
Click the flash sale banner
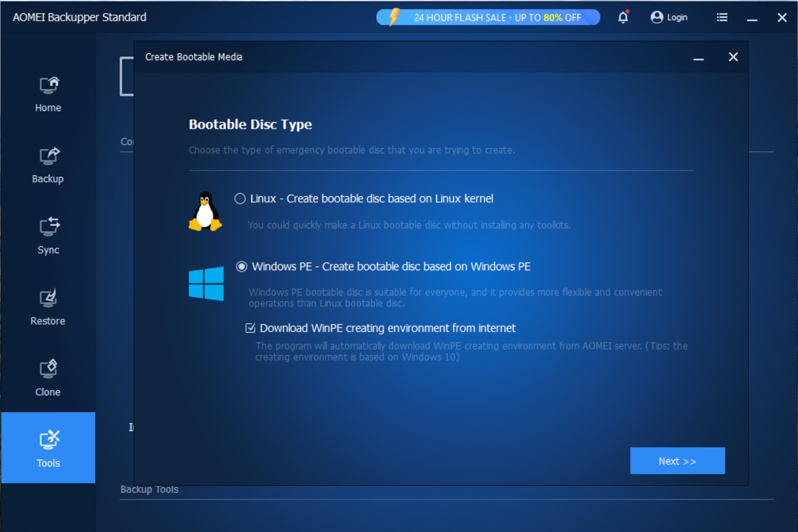point(488,17)
